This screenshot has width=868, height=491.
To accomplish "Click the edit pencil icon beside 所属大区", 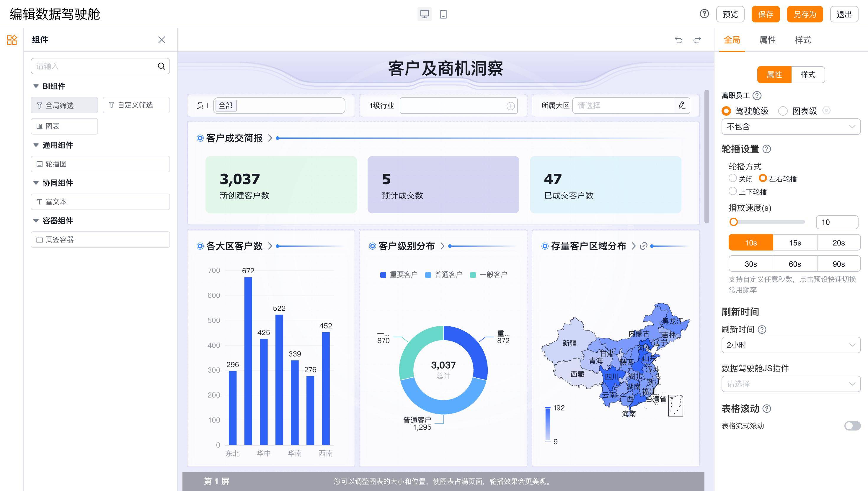I will coord(682,106).
